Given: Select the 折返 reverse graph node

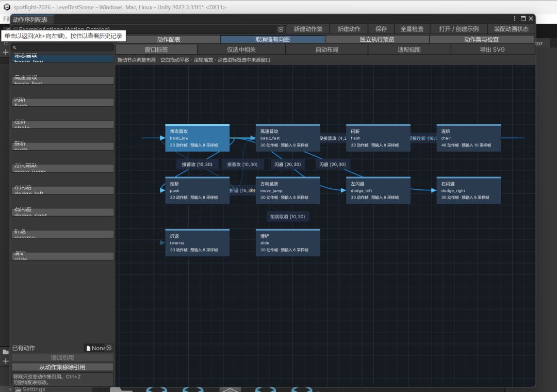Looking at the screenshot, I should [197, 243].
